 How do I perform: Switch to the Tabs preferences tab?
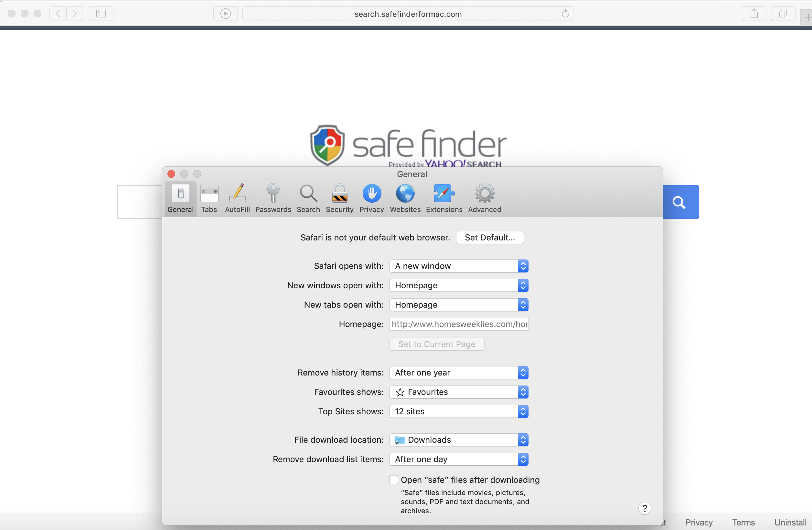(209, 198)
